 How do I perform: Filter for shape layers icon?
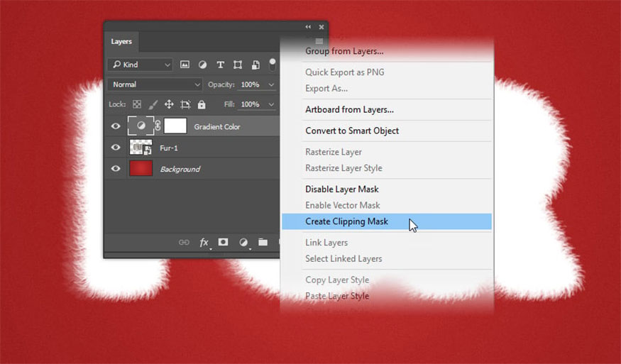coord(238,65)
